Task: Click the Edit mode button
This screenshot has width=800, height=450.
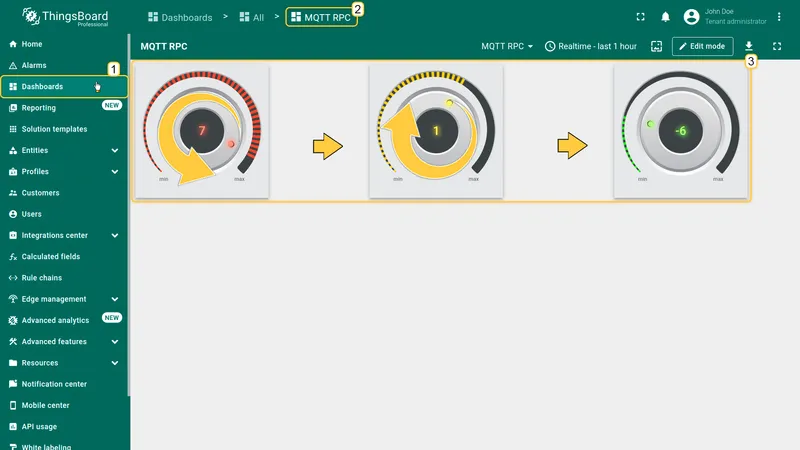Action: (703, 46)
